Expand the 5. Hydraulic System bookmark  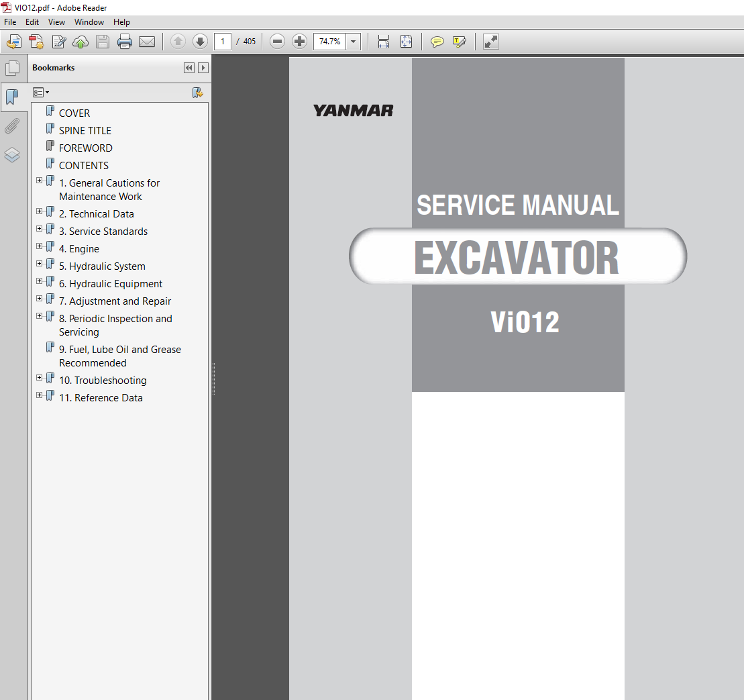tap(40, 263)
